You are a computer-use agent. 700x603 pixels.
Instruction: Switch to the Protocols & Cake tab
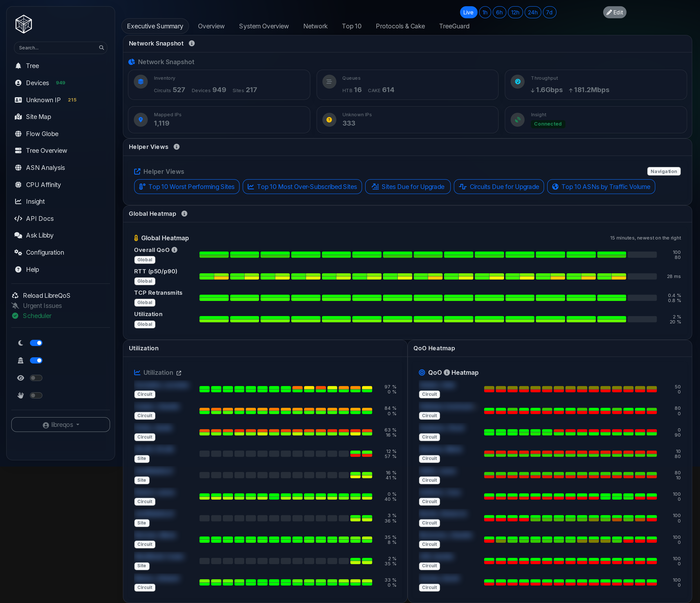coord(400,26)
